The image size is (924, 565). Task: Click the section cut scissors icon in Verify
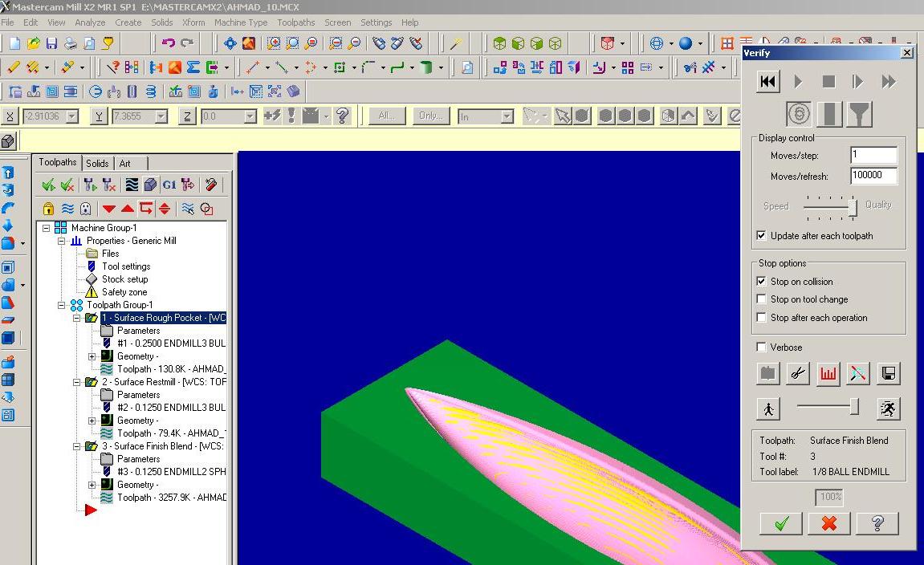tap(798, 373)
